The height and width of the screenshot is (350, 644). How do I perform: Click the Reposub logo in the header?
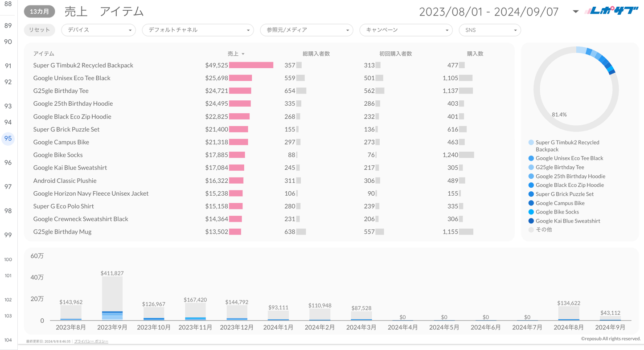pos(611,11)
